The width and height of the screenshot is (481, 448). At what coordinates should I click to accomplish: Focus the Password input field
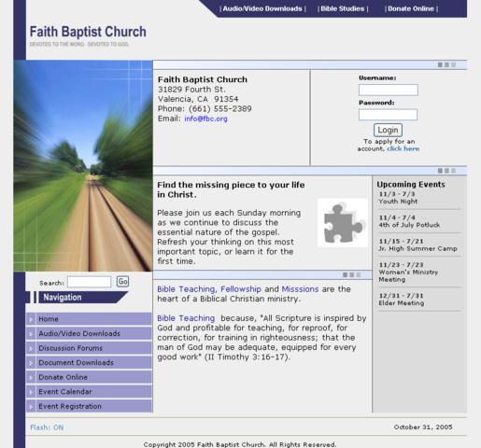pos(388,115)
